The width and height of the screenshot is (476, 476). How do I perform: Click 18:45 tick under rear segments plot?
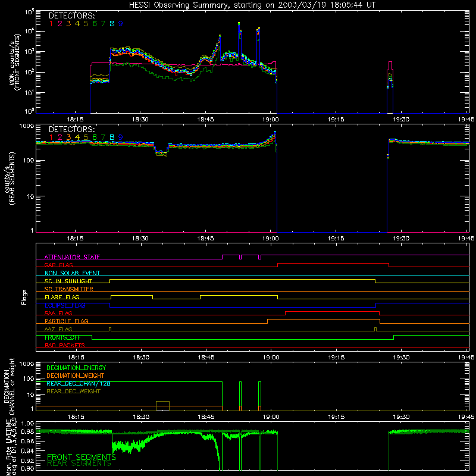(205, 239)
